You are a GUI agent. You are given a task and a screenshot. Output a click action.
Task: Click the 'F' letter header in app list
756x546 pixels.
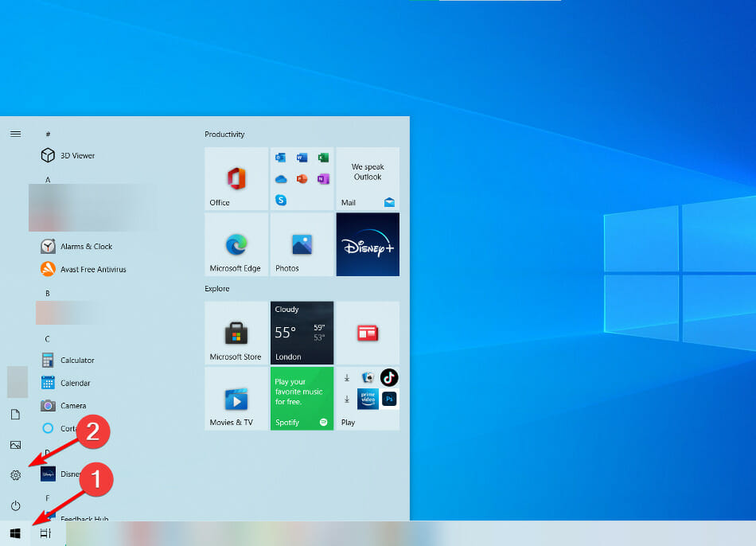47,497
